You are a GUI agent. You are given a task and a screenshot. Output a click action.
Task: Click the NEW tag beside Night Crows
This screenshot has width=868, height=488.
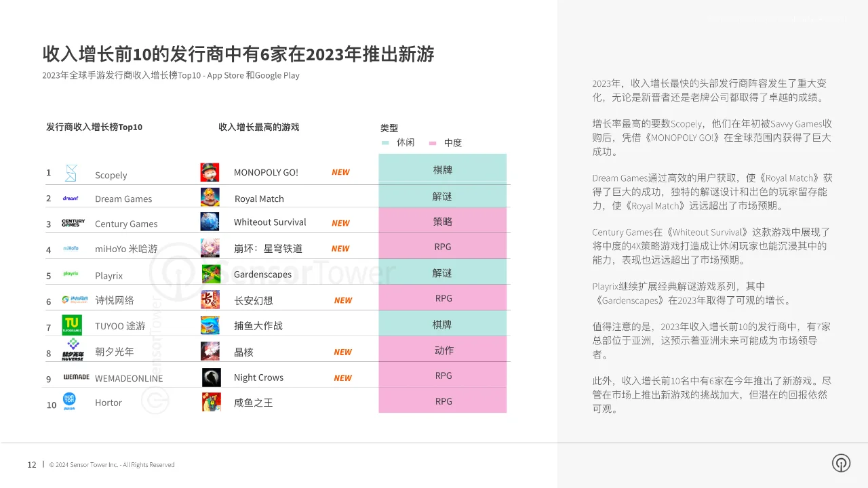[x=342, y=378]
